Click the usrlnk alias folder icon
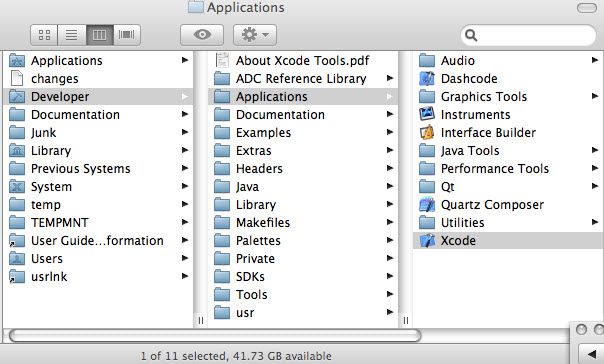 (17, 277)
